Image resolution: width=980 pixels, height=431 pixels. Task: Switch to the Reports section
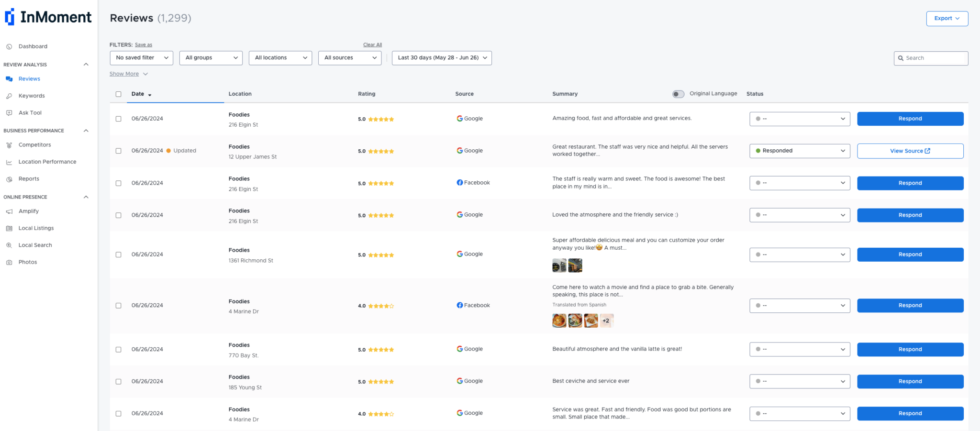pos(29,178)
